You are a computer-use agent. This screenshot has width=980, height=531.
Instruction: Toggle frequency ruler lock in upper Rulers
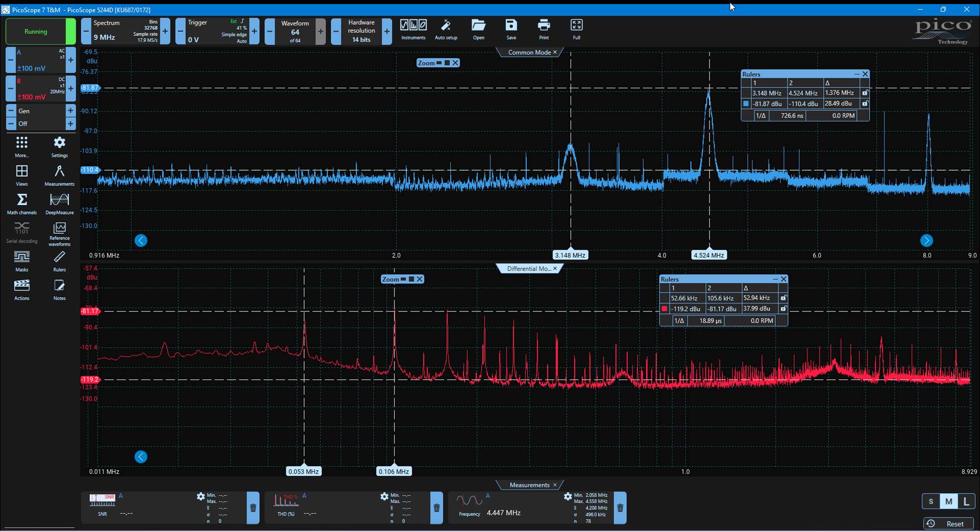pyautogui.click(x=865, y=93)
